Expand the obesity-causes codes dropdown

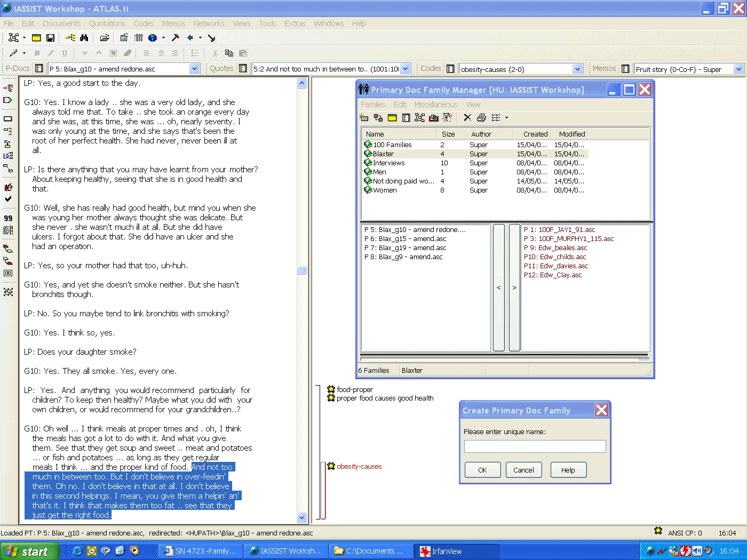tap(577, 69)
